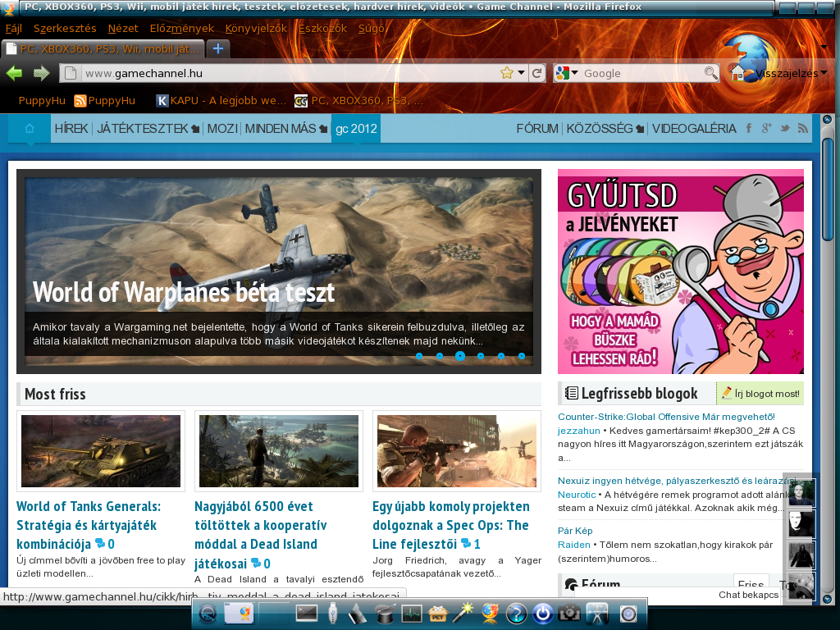
Task: Open the PuppyHu RSS feed bookmark
Action: coord(104,101)
